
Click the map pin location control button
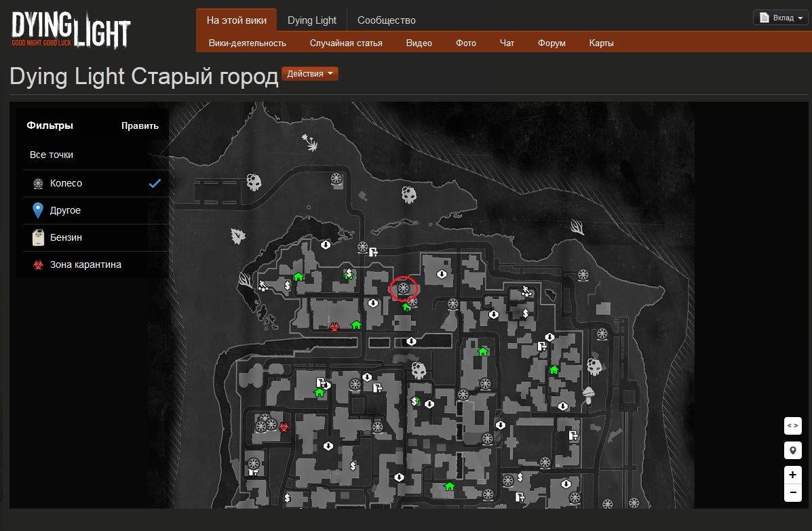click(x=792, y=450)
